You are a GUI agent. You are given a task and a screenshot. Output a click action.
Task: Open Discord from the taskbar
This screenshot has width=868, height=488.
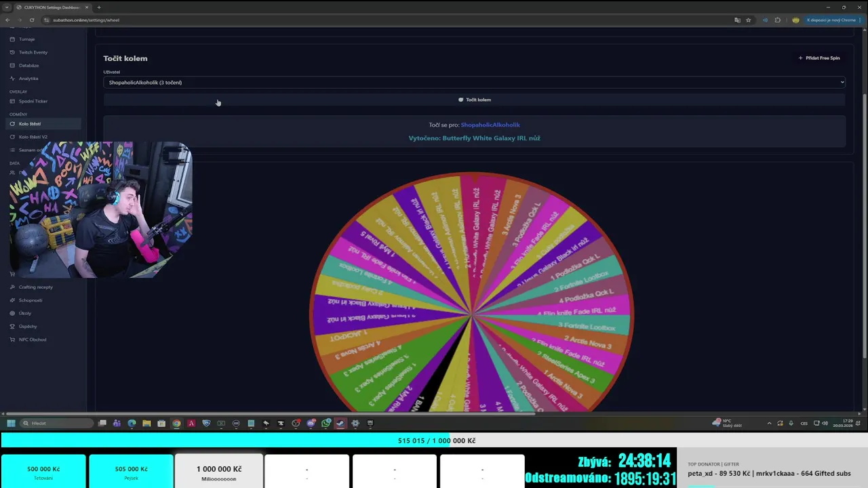click(311, 423)
